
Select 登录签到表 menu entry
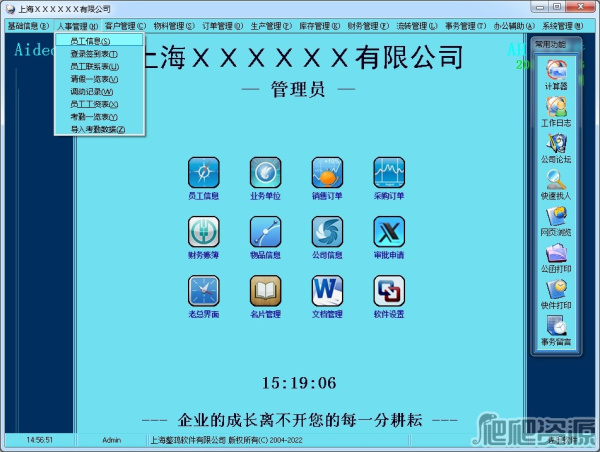pos(99,54)
